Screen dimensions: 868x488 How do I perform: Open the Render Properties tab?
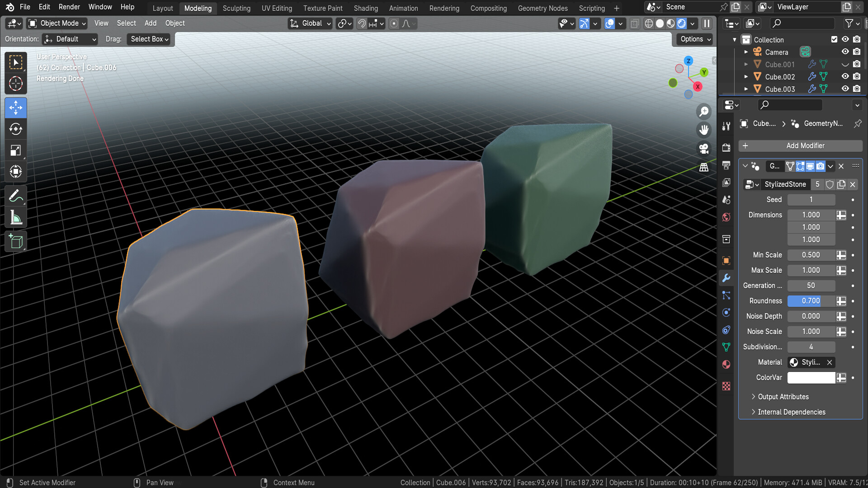(x=726, y=148)
